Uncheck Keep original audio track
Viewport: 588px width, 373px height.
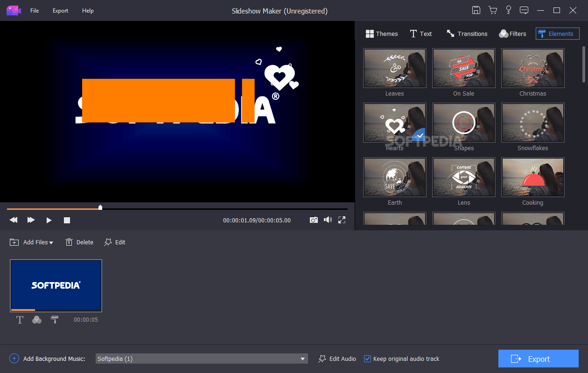(x=368, y=359)
